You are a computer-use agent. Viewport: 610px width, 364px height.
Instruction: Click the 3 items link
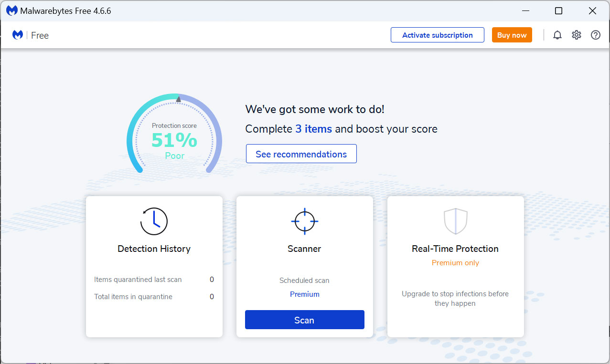coord(314,129)
